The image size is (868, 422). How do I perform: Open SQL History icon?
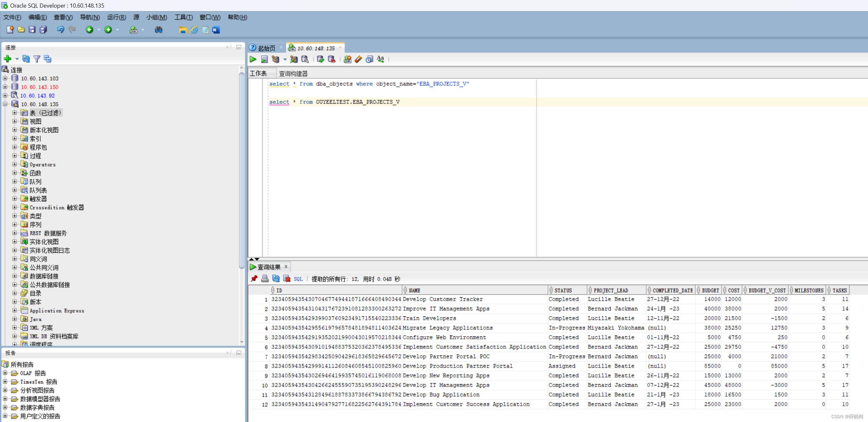click(x=369, y=60)
